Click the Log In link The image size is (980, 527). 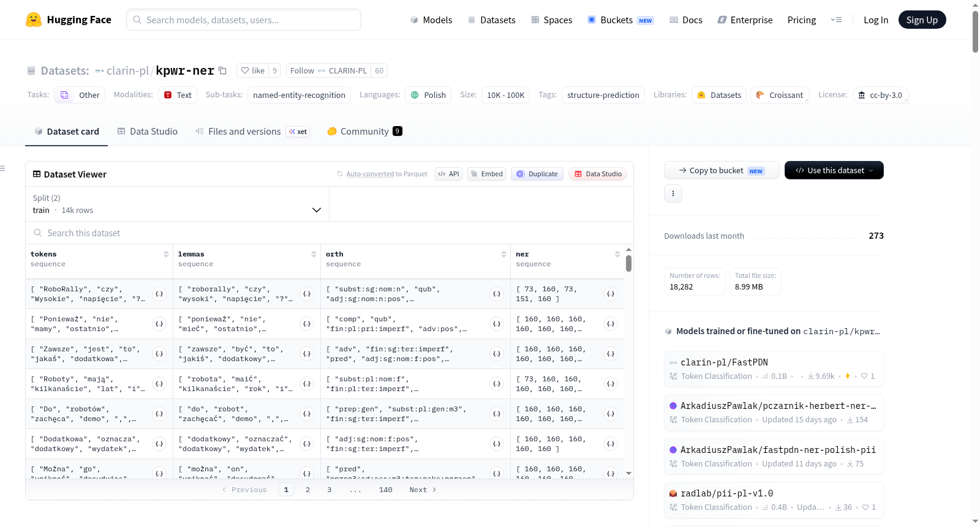(x=876, y=20)
